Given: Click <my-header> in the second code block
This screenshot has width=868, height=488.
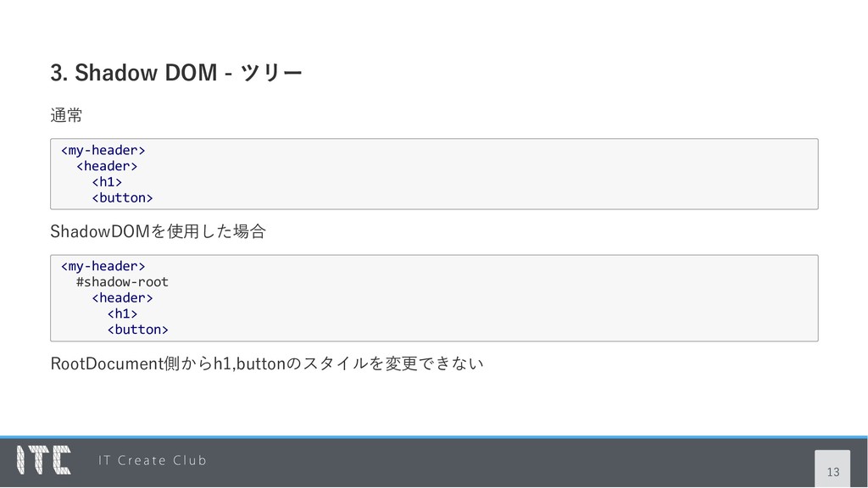Looking at the screenshot, I should [x=103, y=266].
